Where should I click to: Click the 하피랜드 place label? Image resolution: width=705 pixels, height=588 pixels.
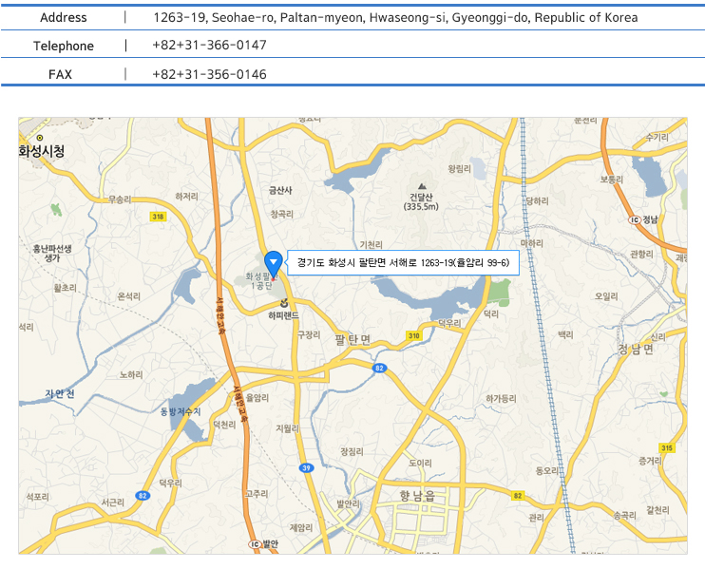click(x=283, y=315)
